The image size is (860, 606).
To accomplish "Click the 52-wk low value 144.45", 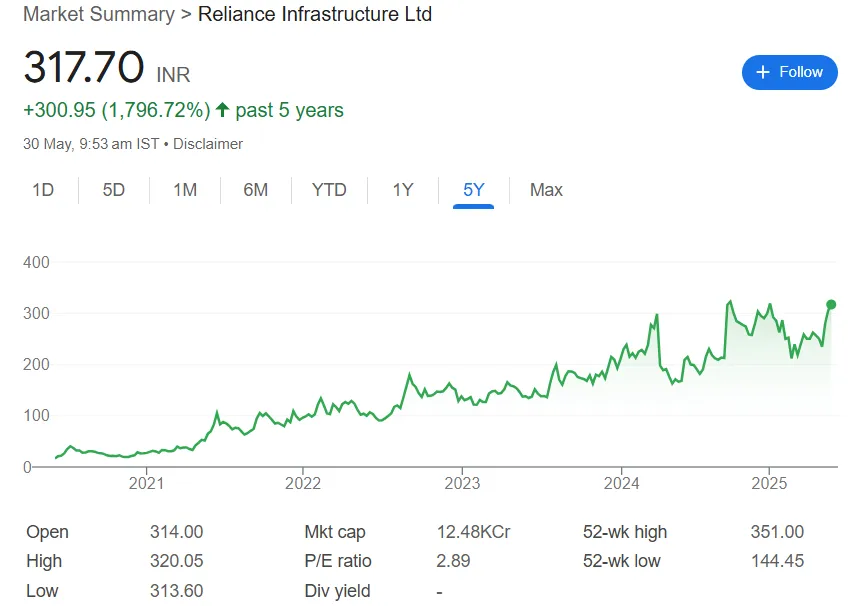I will coord(777,561).
